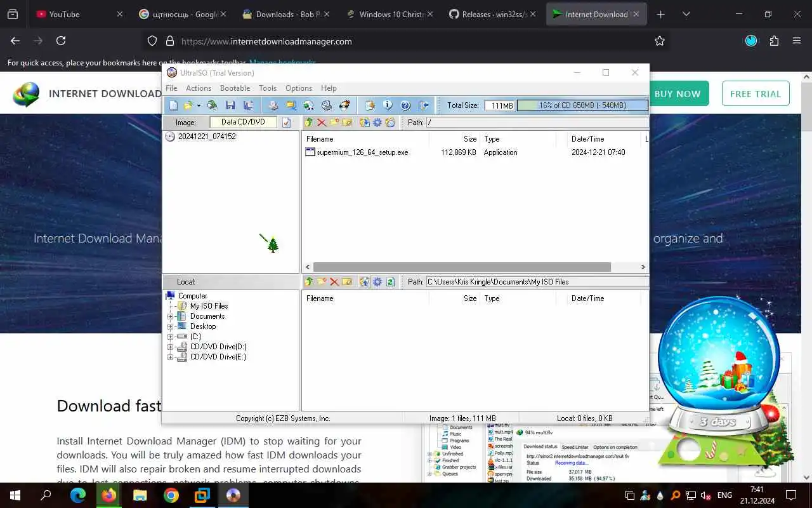
Task: Select the 20241221_074152 image root node
Action: [x=207, y=137]
